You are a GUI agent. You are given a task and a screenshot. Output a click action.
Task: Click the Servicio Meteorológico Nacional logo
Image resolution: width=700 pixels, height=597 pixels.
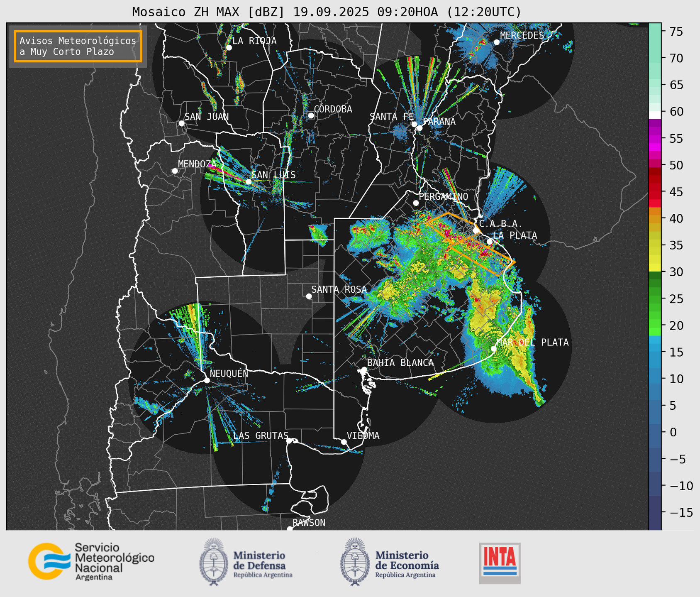91,561
